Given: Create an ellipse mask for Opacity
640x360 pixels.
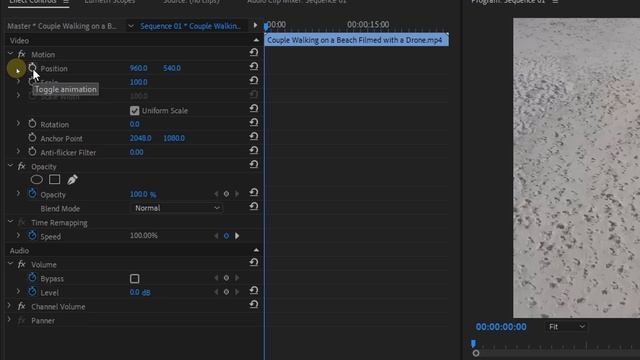Looking at the screenshot, I should [x=36, y=180].
